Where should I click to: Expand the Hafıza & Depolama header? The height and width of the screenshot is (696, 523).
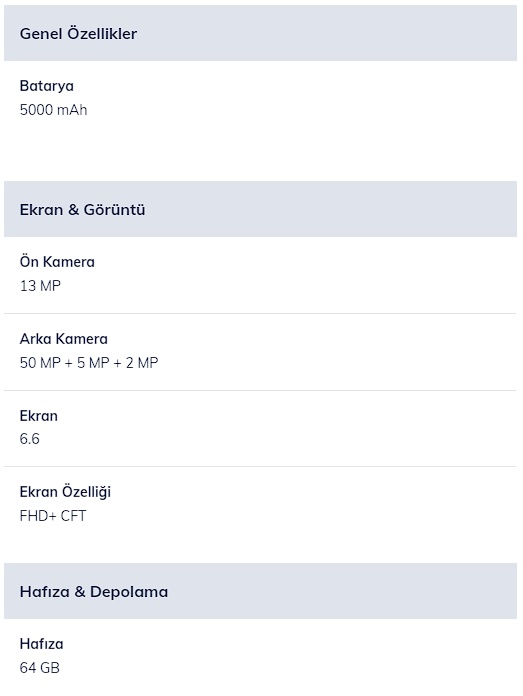point(260,591)
